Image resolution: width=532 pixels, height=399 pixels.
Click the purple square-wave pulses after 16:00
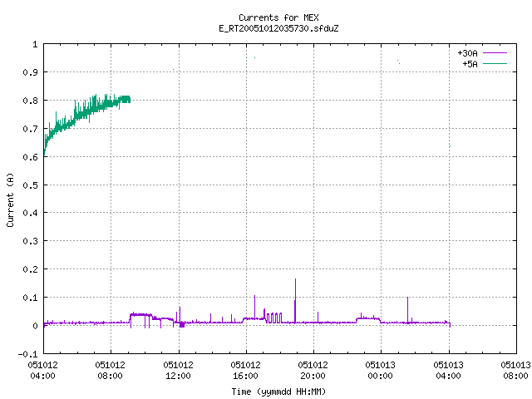tap(274, 318)
